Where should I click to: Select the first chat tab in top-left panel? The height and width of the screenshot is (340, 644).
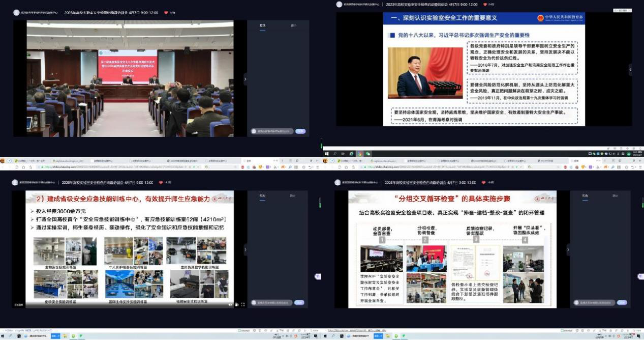(262, 25)
